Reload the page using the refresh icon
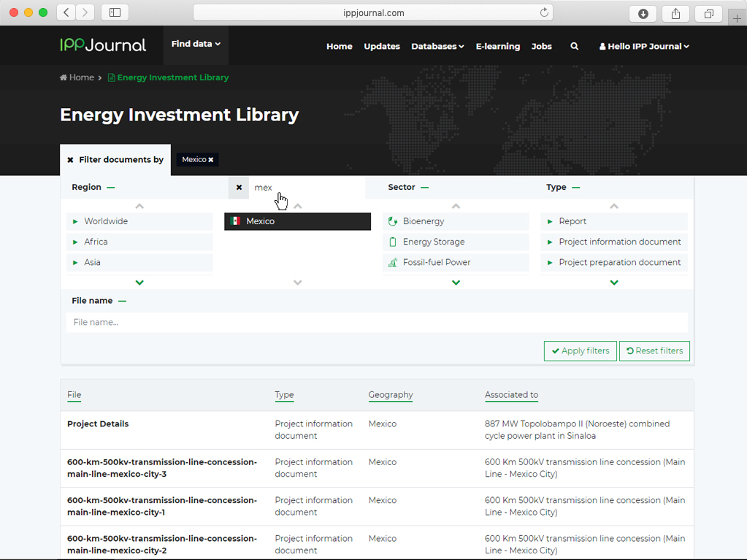The image size is (747, 560). [x=544, y=12]
